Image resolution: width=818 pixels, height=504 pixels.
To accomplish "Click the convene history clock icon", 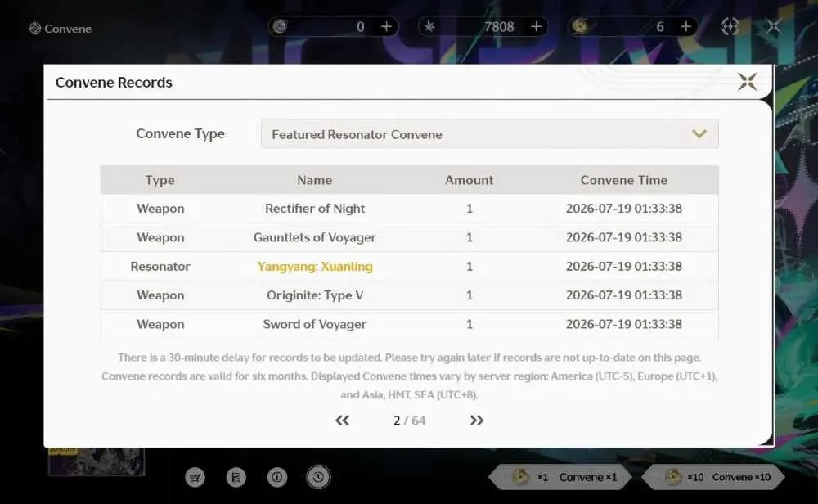I will (x=318, y=477).
